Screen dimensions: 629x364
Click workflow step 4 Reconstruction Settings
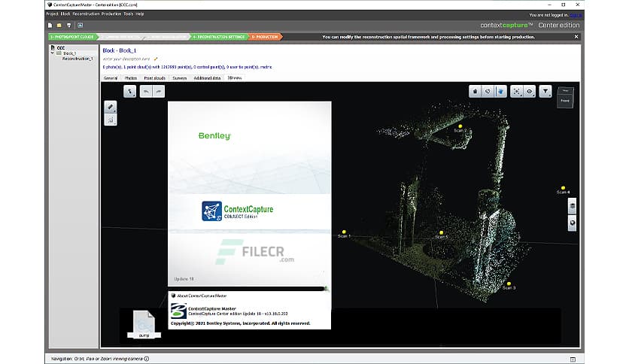(x=219, y=37)
